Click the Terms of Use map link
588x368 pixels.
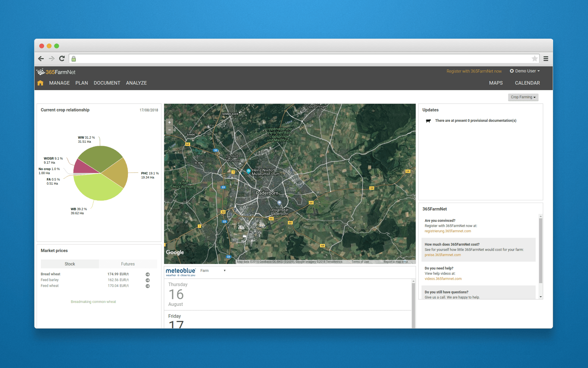(360, 262)
